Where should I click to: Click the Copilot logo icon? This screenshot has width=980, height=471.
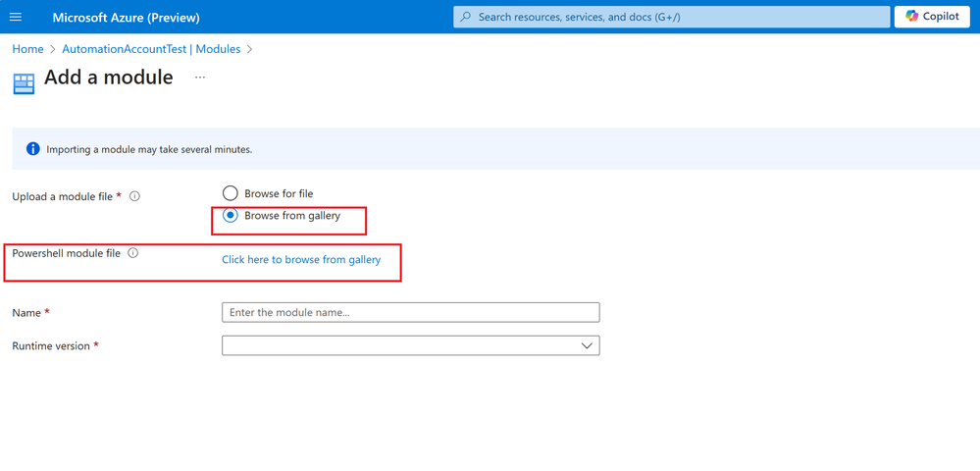(x=912, y=17)
